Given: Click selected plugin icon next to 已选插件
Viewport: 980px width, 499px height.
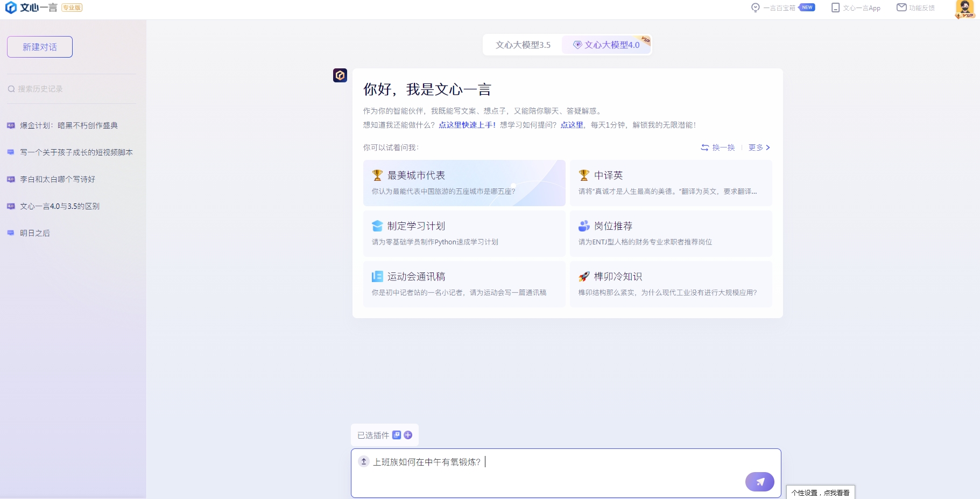Looking at the screenshot, I should point(397,435).
